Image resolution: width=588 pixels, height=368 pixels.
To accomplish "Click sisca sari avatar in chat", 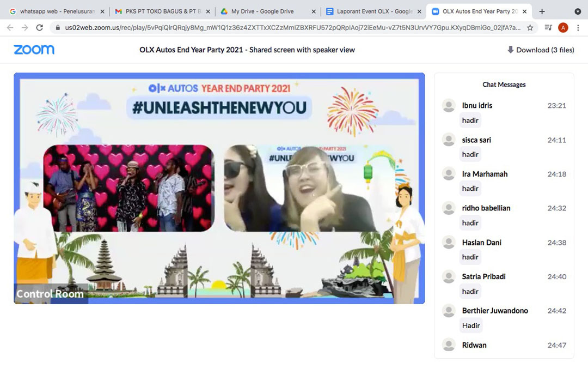I will [449, 140].
